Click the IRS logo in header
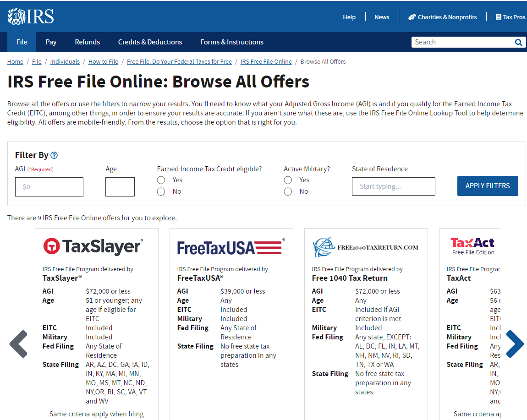Screen dimensions: 527x420 [x=31, y=16]
